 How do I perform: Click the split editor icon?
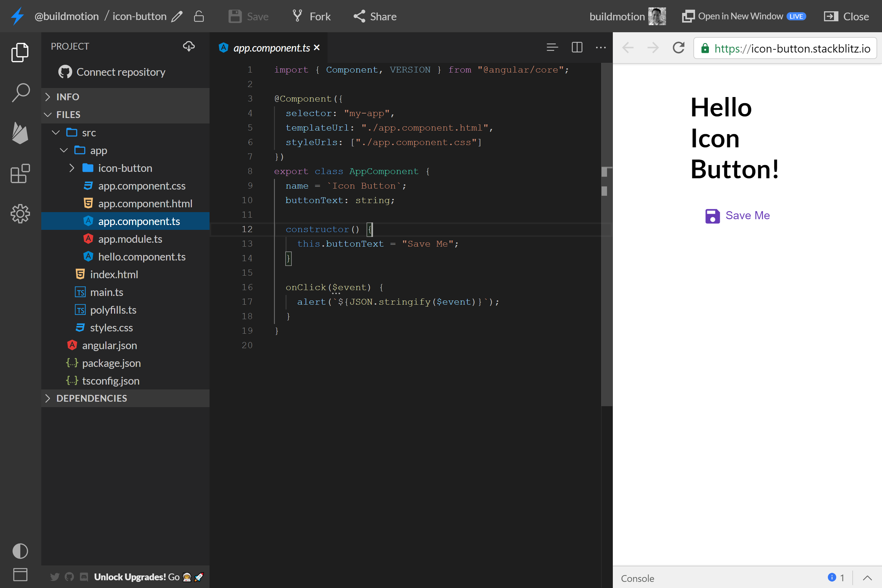tap(577, 47)
